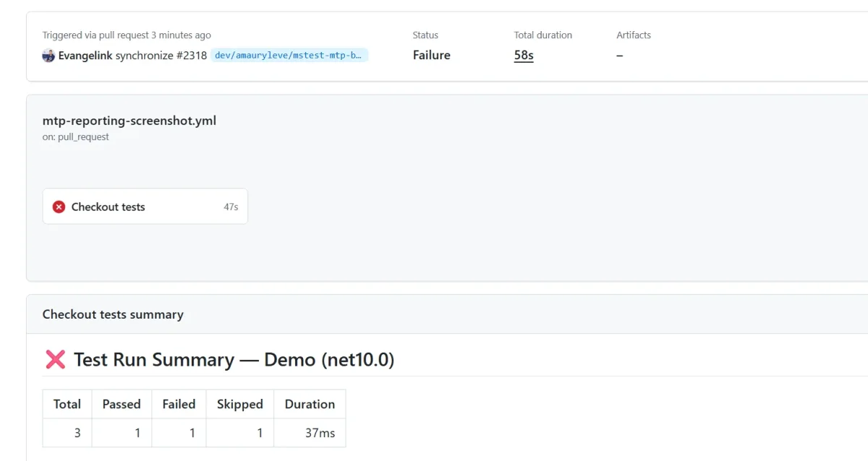Click the Failure status text
Viewport: 868px width, 461px height.
click(x=432, y=55)
